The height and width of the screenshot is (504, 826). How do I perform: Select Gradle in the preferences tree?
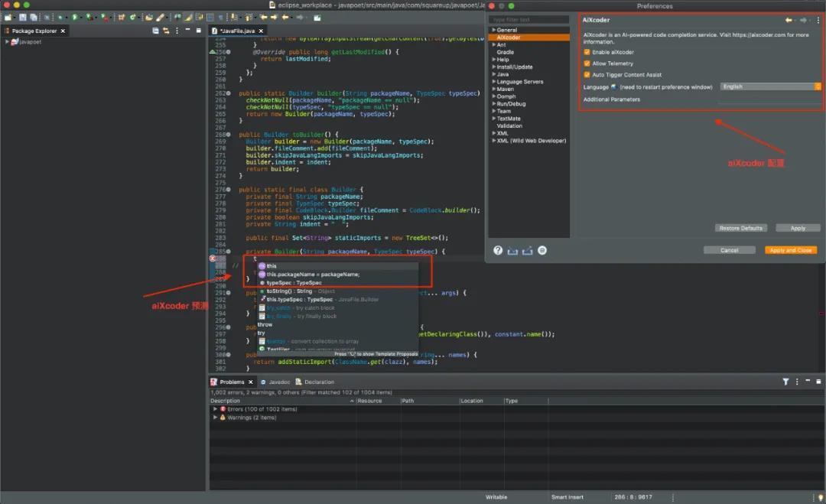point(506,52)
